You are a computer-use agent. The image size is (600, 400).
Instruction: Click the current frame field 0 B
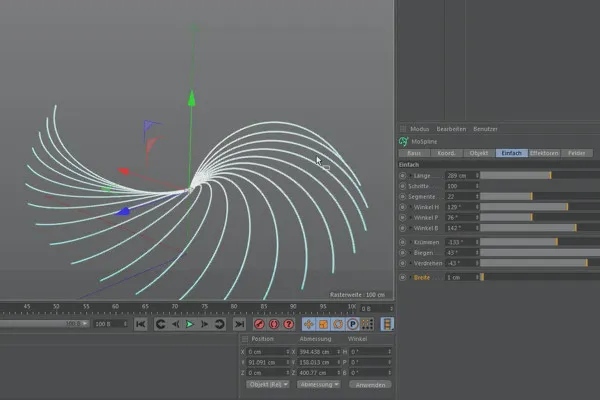pyautogui.click(x=377, y=309)
